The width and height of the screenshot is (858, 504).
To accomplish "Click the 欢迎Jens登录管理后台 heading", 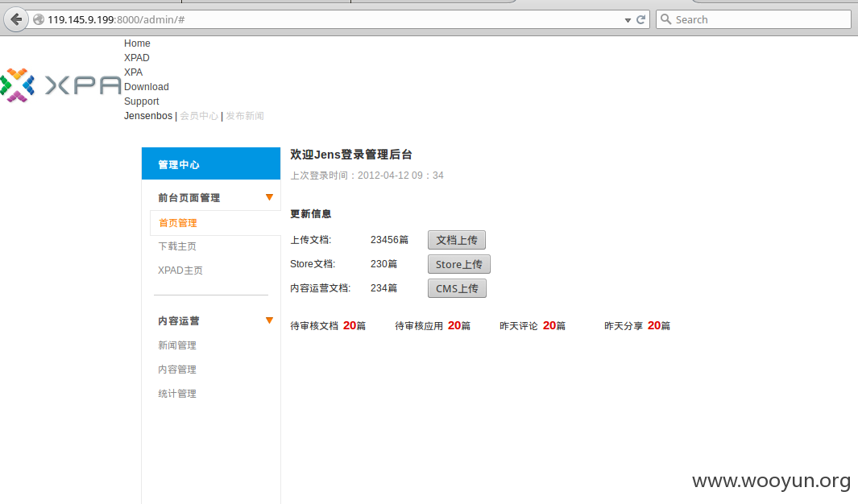I will (350, 155).
